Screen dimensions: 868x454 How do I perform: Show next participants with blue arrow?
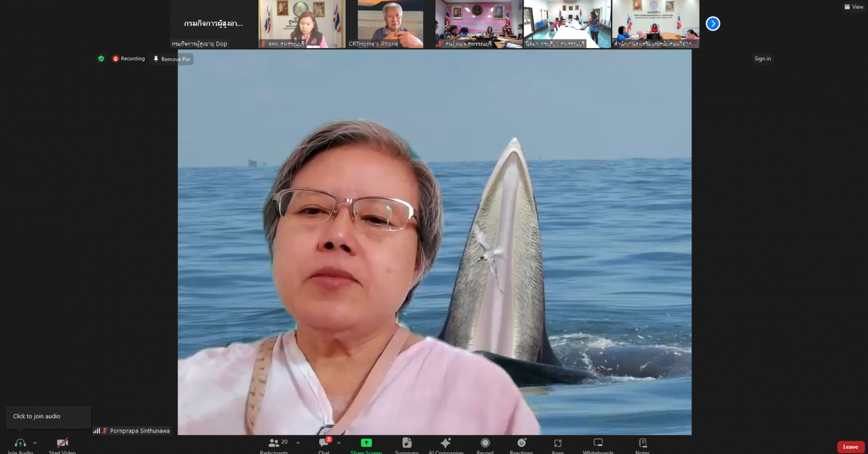pos(713,24)
